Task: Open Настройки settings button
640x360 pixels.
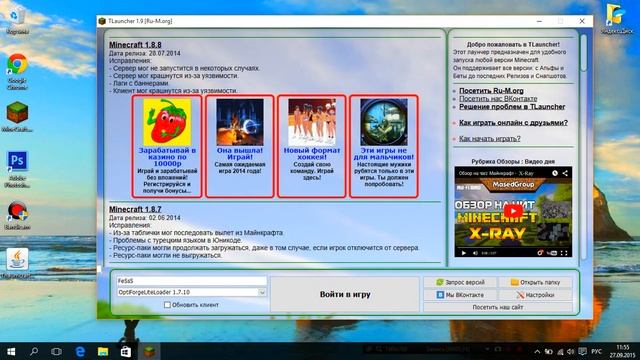Action: pyautogui.click(x=535, y=295)
